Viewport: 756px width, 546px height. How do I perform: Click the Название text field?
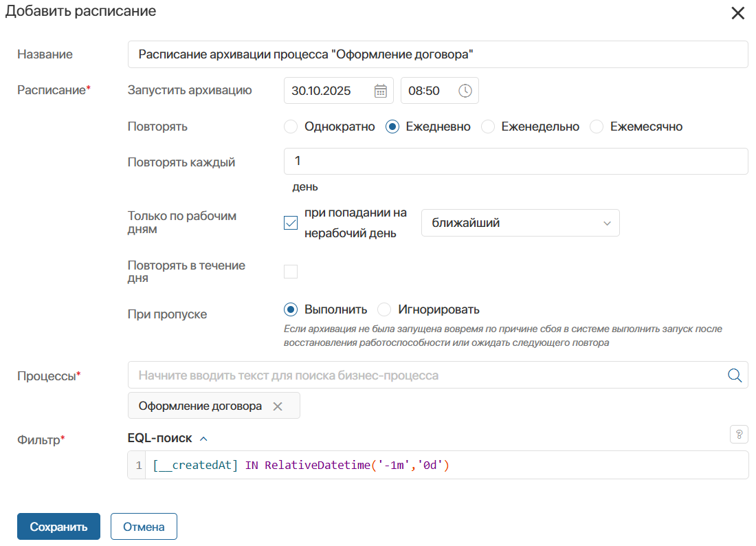(x=437, y=54)
